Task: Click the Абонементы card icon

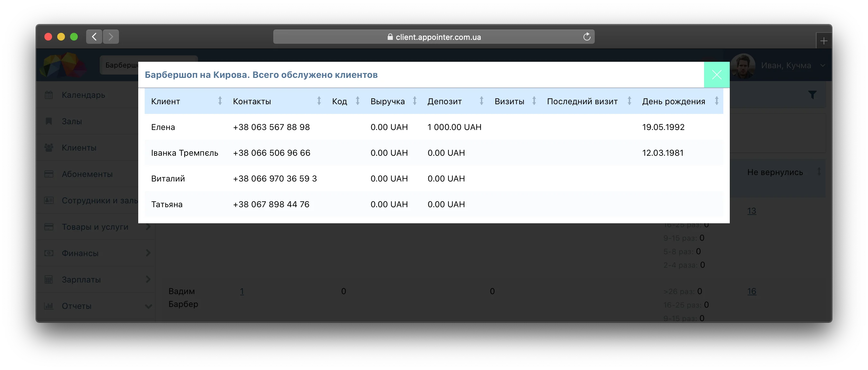Action: [49, 174]
